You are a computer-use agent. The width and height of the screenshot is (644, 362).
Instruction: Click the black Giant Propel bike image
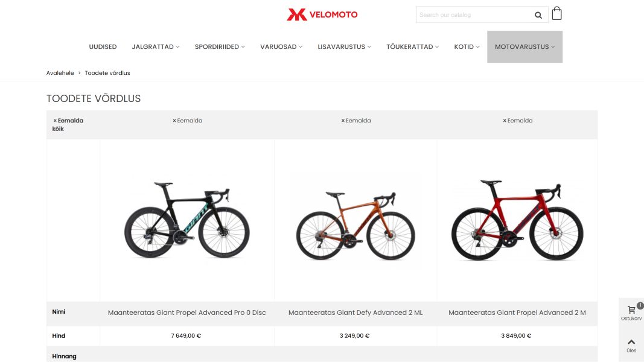[x=187, y=220]
